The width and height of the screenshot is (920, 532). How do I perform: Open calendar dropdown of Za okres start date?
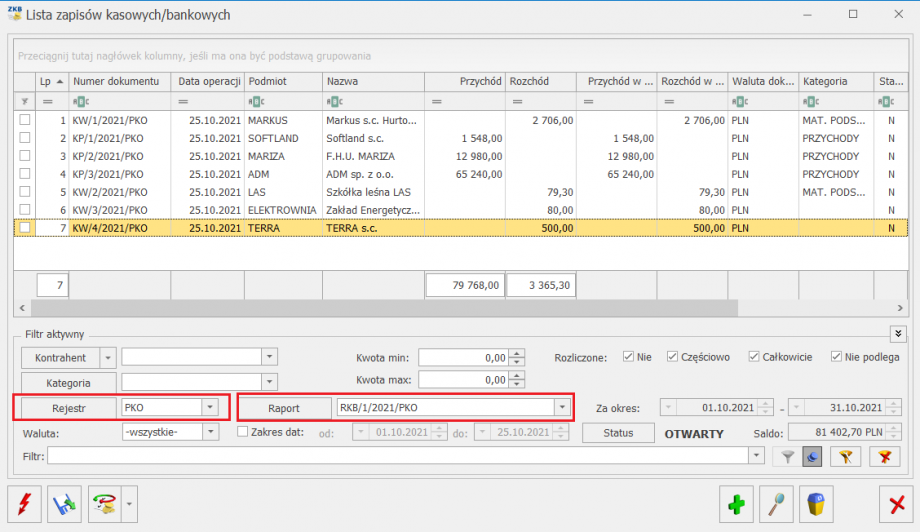click(668, 407)
